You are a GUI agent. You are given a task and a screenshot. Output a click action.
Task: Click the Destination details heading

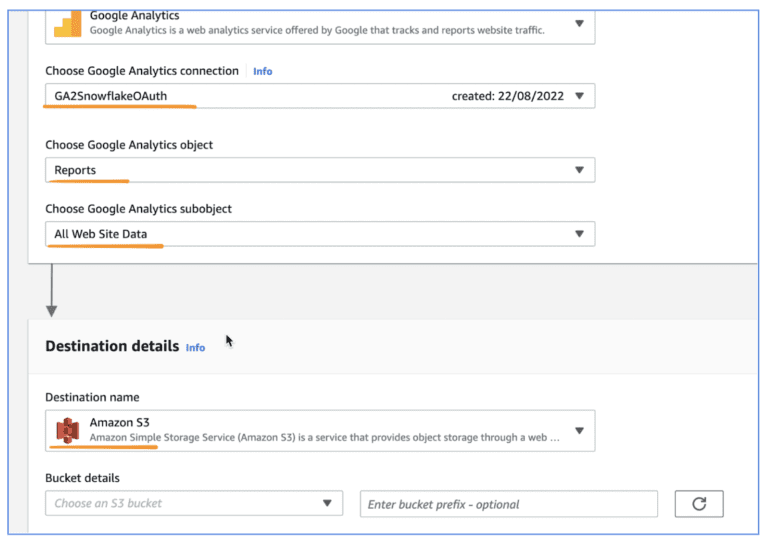tap(112, 346)
